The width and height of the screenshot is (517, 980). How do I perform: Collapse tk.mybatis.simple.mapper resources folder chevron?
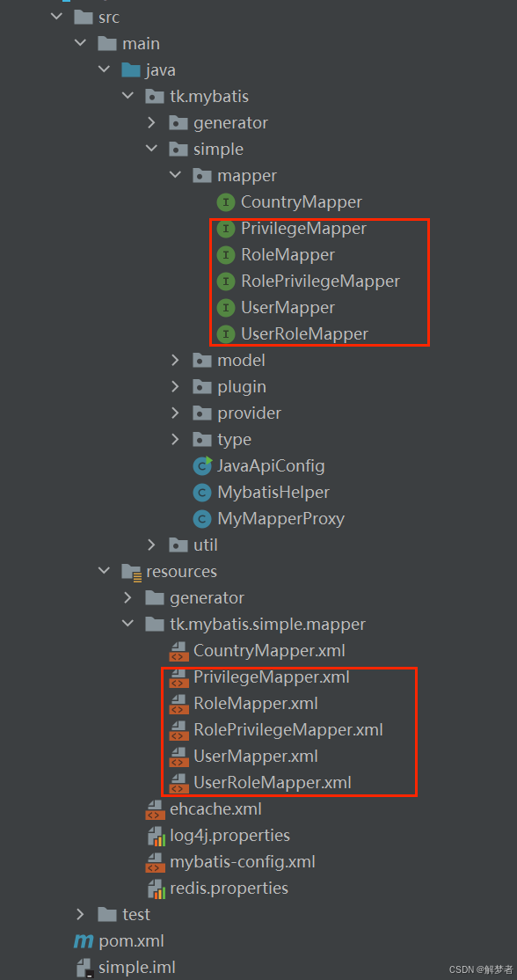pos(128,624)
